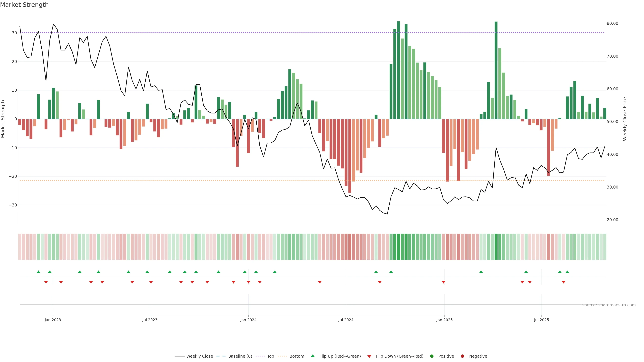Image resolution: width=644 pixels, height=362 pixels.
Task: Click the green Flip Up legend triangle
Action: [312, 356]
